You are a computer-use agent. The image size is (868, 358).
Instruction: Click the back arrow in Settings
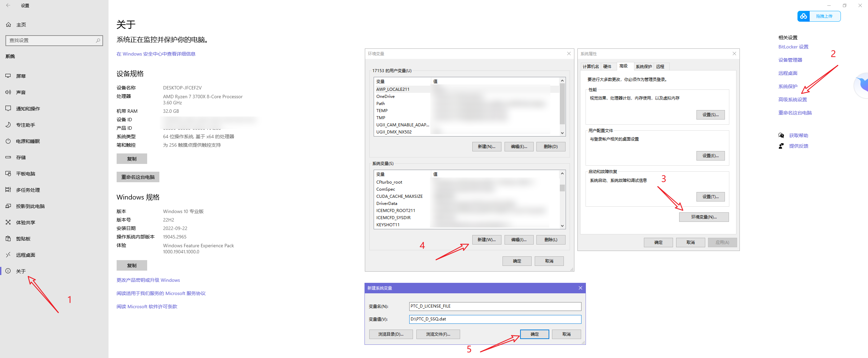point(8,5)
